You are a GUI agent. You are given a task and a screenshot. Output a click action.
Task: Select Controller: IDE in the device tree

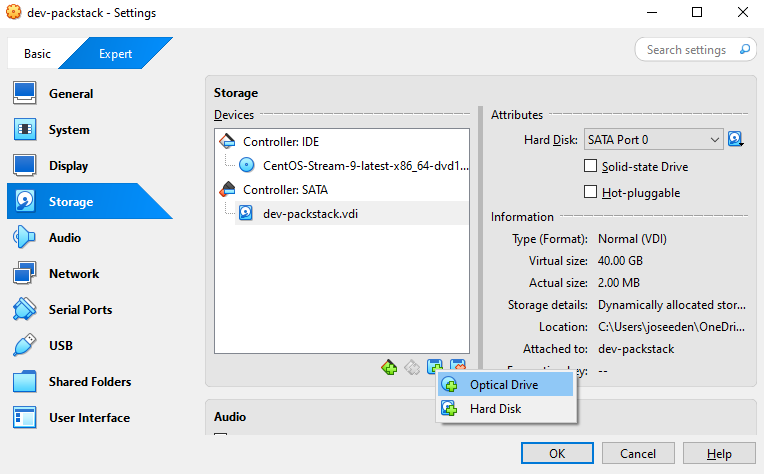[281, 142]
